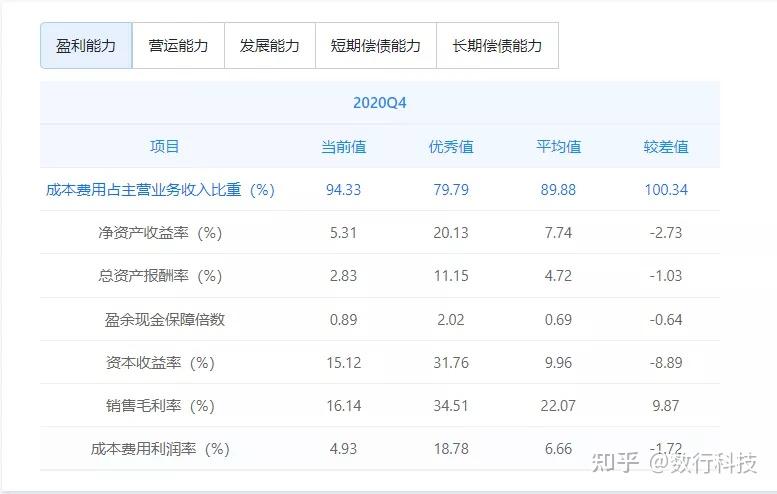Click the 项目 column header
This screenshot has width=777, height=494.
tap(165, 147)
